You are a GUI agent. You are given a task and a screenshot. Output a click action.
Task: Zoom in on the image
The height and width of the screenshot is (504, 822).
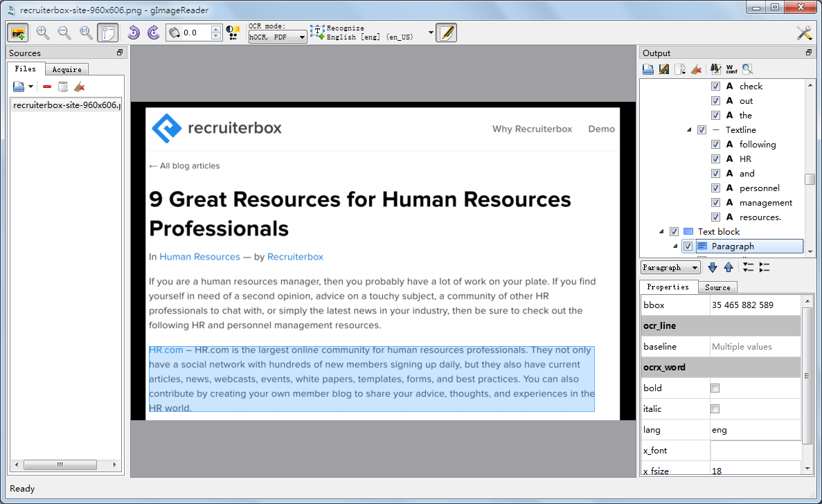coord(43,33)
